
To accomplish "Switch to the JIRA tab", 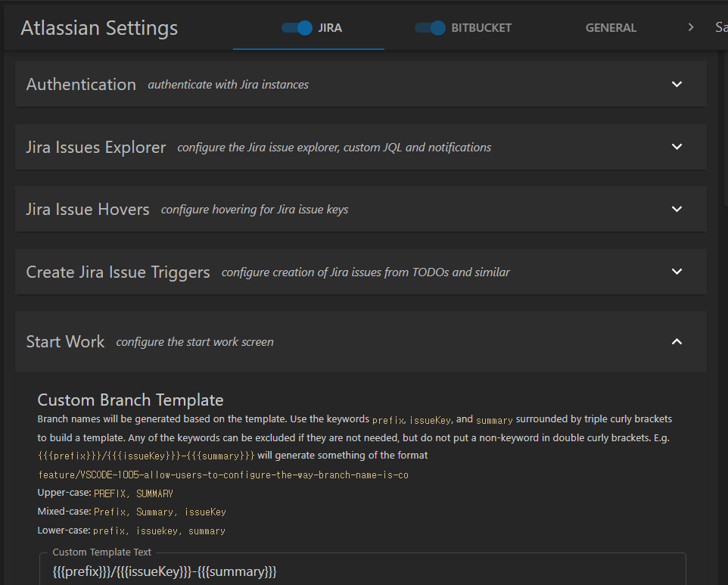I will (x=330, y=28).
